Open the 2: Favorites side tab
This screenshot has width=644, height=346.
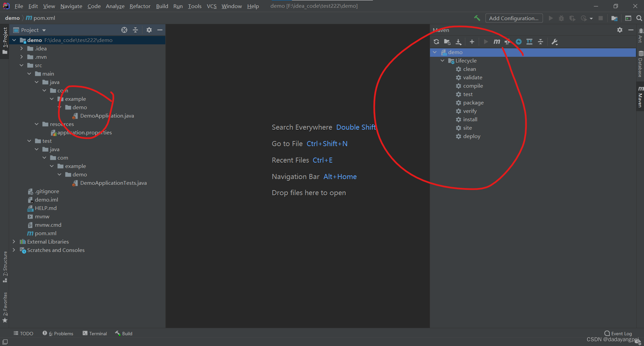5,308
